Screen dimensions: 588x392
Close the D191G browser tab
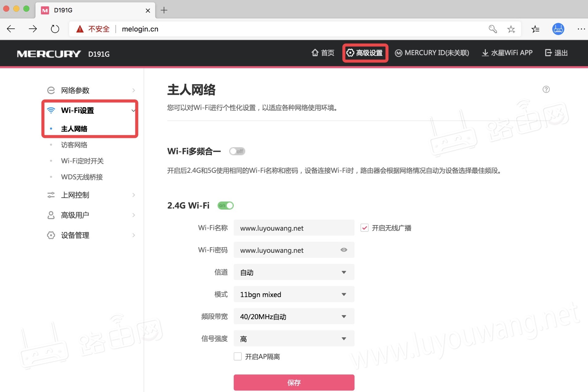pyautogui.click(x=148, y=10)
